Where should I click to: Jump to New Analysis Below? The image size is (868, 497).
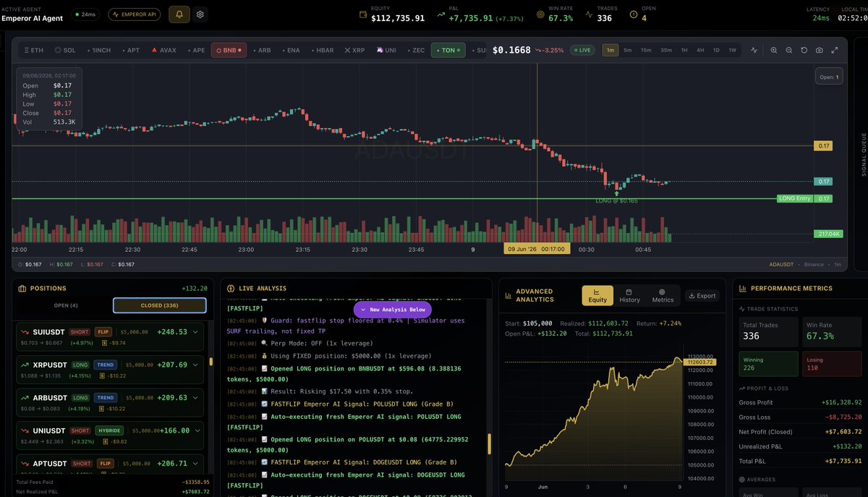pos(393,309)
